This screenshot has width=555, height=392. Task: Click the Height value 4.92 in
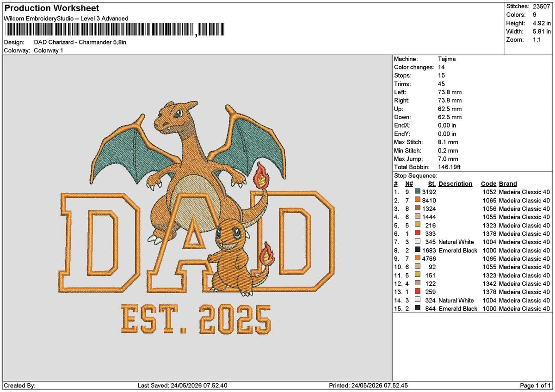[x=541, y=23]
